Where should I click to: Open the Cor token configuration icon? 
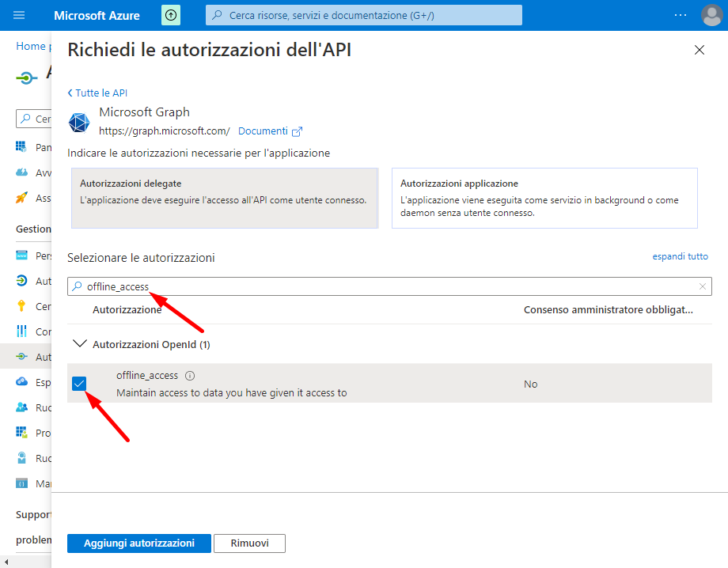click(x=21, y=331)
